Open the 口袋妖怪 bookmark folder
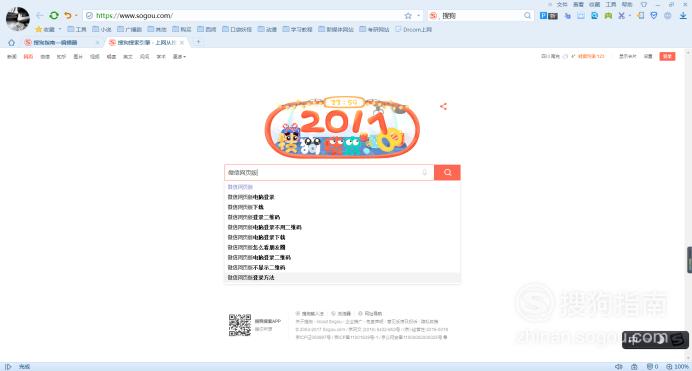 [x=237, y=30]
